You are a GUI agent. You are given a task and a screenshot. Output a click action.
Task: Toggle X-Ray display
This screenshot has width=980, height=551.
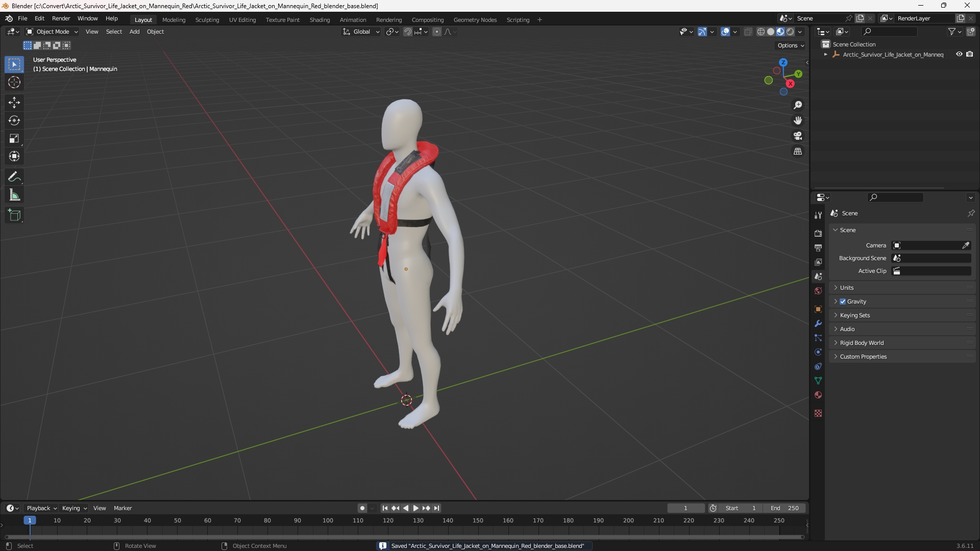tap(748, 32)
